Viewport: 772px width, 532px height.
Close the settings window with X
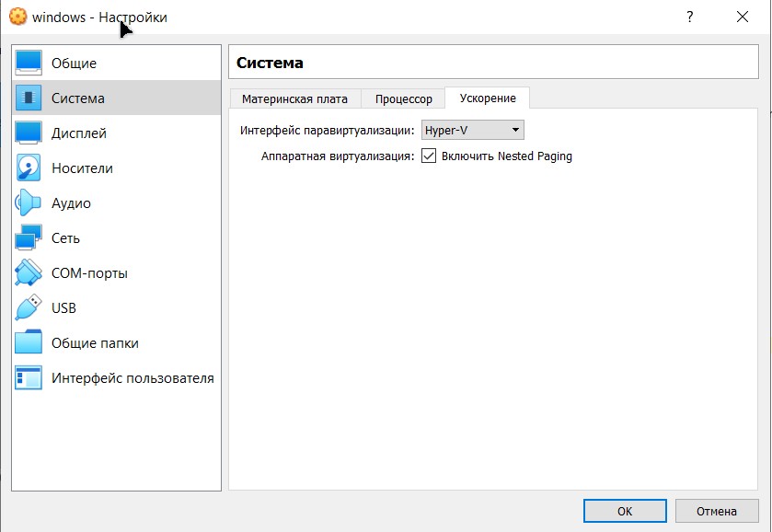[743, 17]
